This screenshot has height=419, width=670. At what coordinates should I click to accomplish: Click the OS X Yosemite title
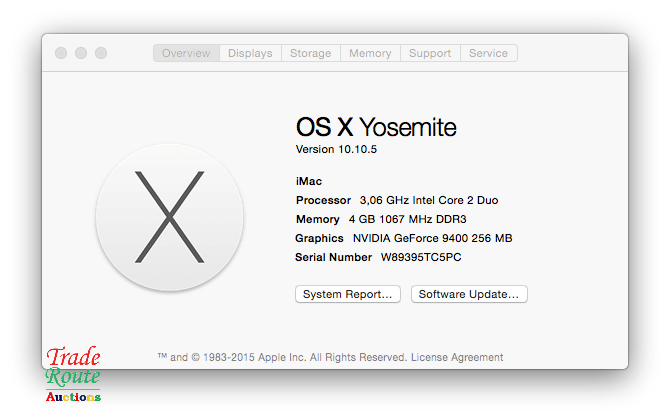(376, 127)
